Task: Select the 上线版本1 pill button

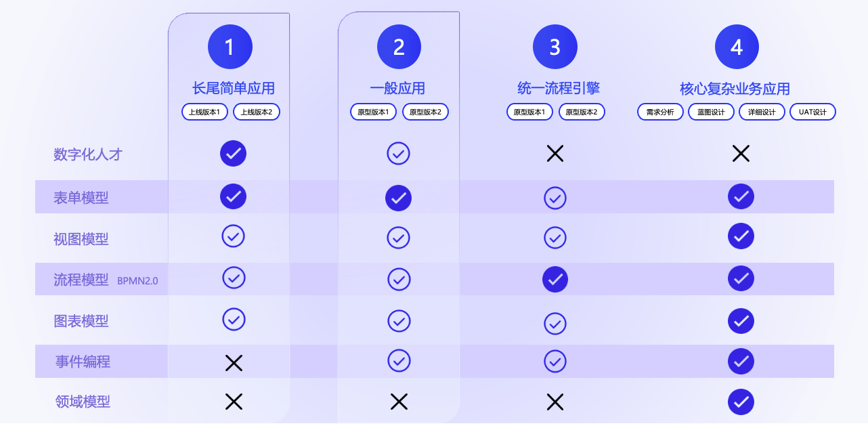Action: click(205, 112)
